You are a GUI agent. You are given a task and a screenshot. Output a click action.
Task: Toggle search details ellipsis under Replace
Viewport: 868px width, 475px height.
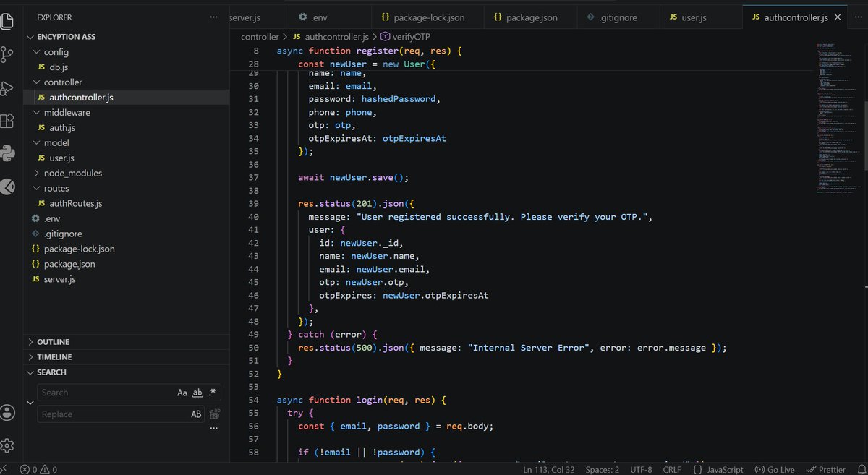[x=213, y=428]
